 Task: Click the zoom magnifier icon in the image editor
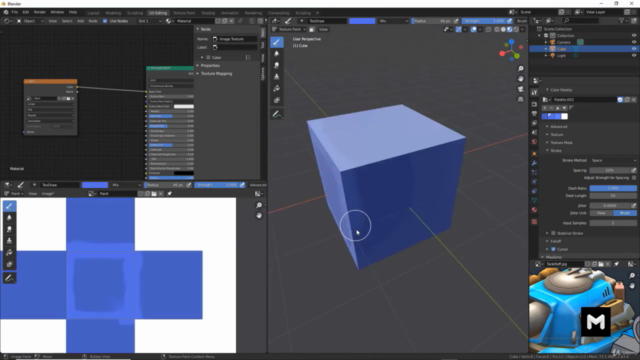pyautogui.click(x=259, y=205)
